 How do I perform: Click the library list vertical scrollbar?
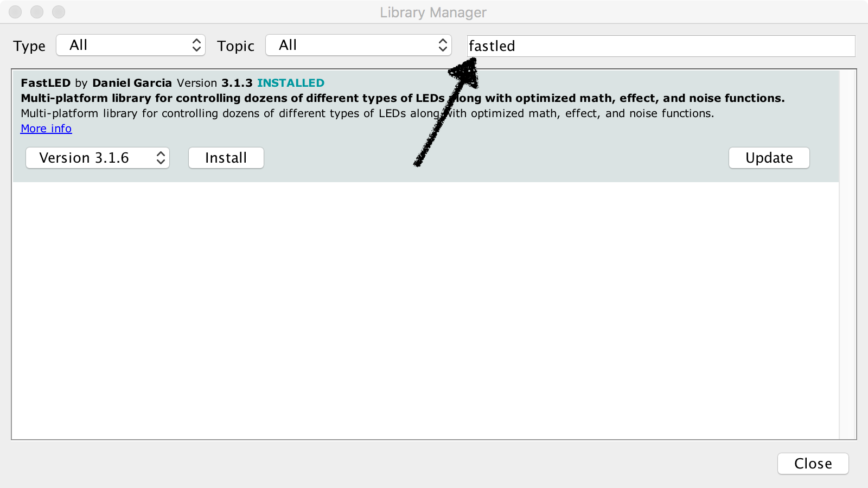click(x=847, y=254)
